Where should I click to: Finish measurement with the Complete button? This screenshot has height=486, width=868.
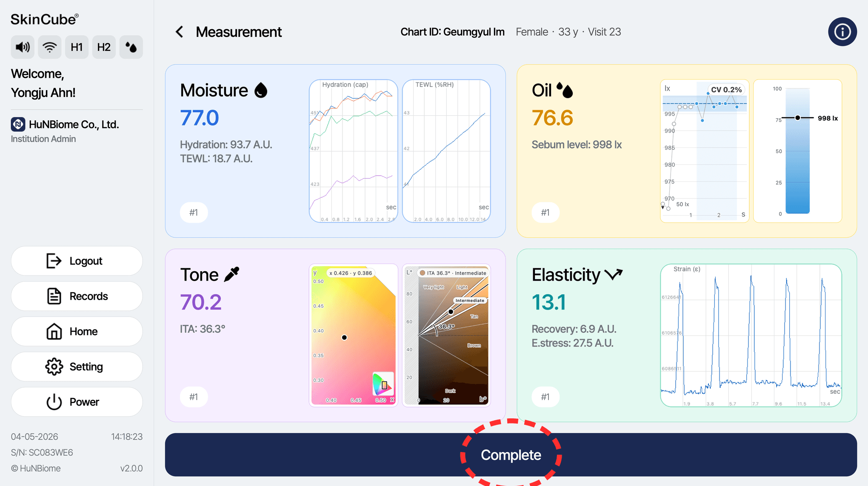pyautogui.click(x=511, y=455)
